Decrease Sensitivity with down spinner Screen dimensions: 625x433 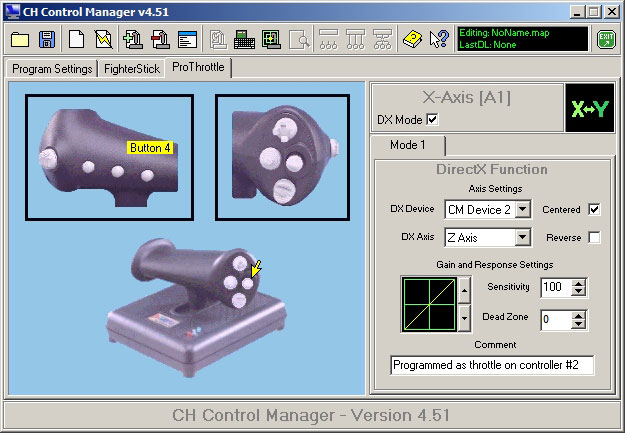click(x=578, y=291)
